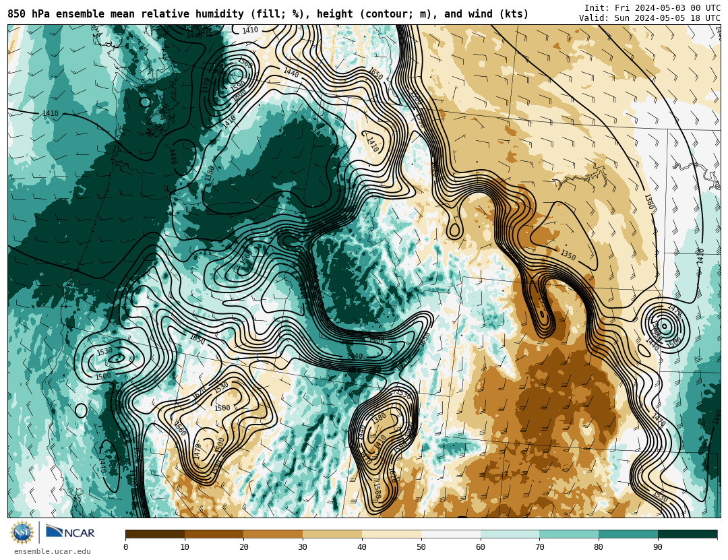Click the 20-30% orange-brown colorbar segment
Viewport: 728px width, 560px height.
(273, 534)
